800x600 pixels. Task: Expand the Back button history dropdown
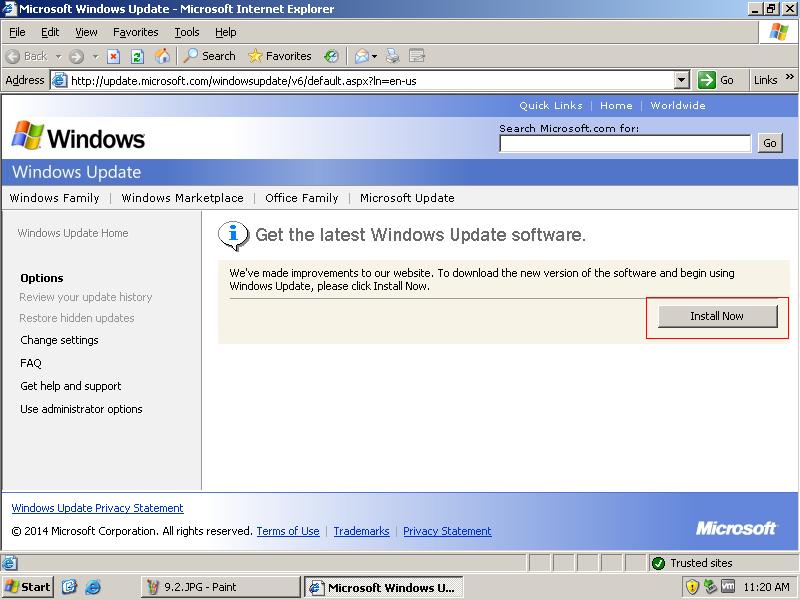pyautogui.click(x=58, y=56)
